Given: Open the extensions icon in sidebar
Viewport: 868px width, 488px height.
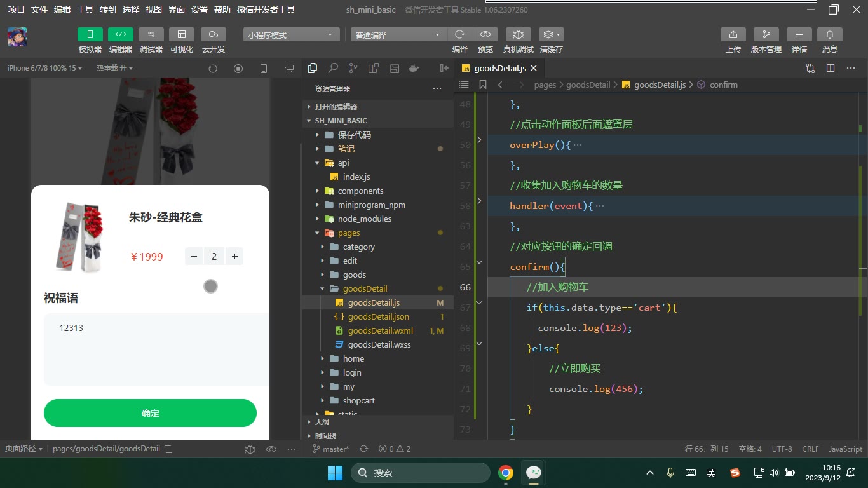Looking at the screenshot, I should pos(374,68).
